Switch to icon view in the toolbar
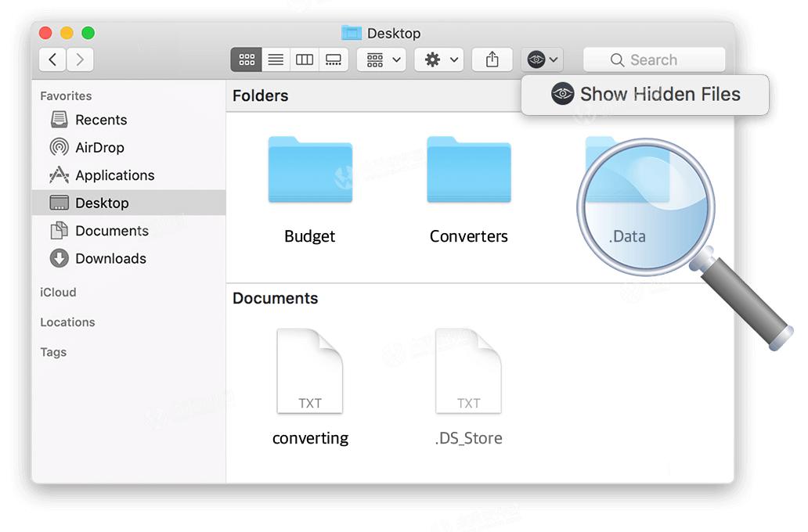 click(246, 59)
